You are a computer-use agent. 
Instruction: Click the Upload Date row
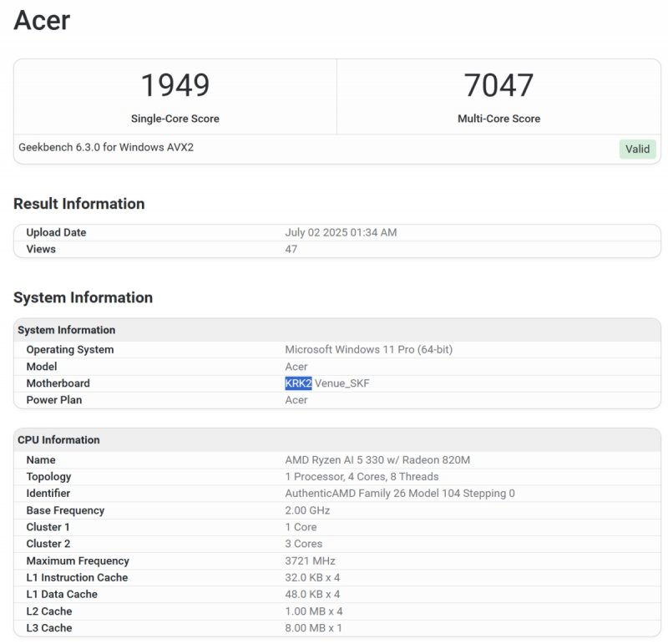(x=53, y=232)
